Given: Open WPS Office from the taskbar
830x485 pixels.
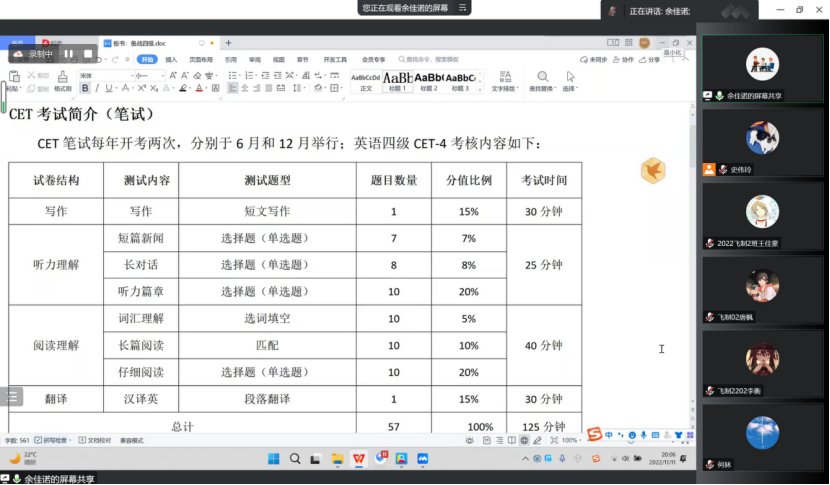Looking at the screenshot, I should point(358,458).
